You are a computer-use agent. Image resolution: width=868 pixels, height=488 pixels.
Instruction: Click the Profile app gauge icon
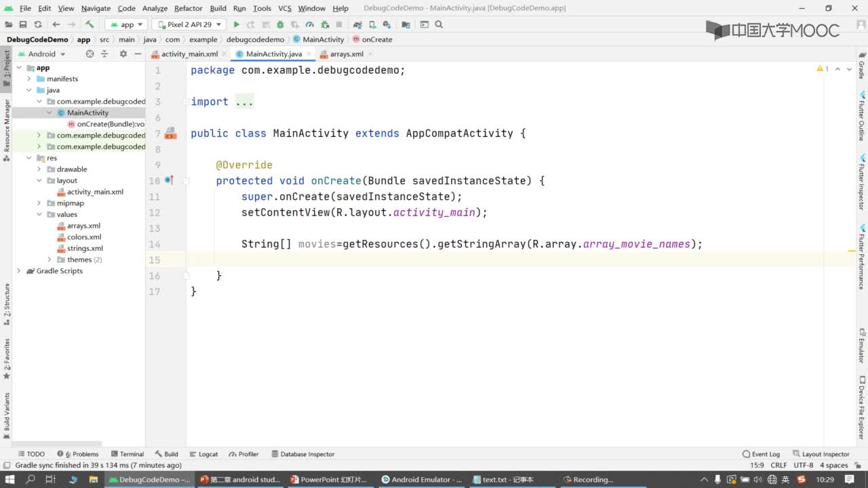tap(309, 24)
